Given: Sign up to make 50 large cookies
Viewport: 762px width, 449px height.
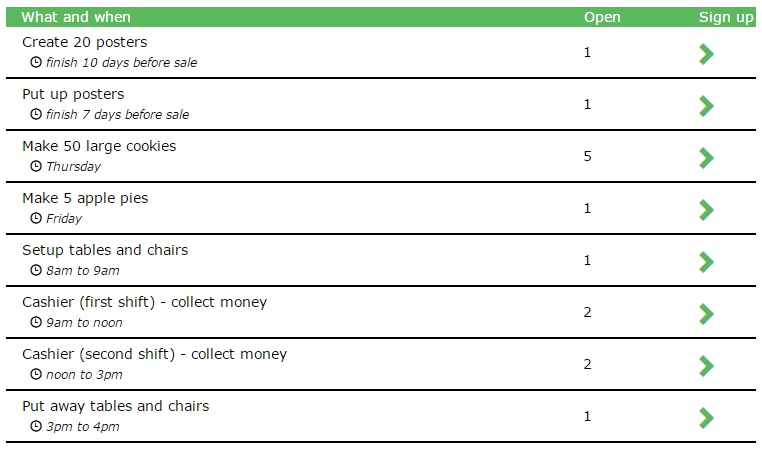Looking at the screenshot, I should click(x=706, y=158).
